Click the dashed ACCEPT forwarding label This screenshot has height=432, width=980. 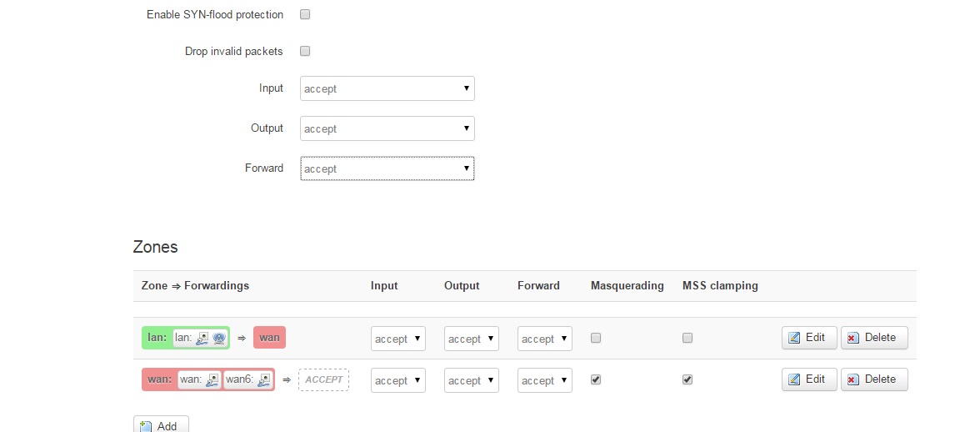tap(324, 379)
